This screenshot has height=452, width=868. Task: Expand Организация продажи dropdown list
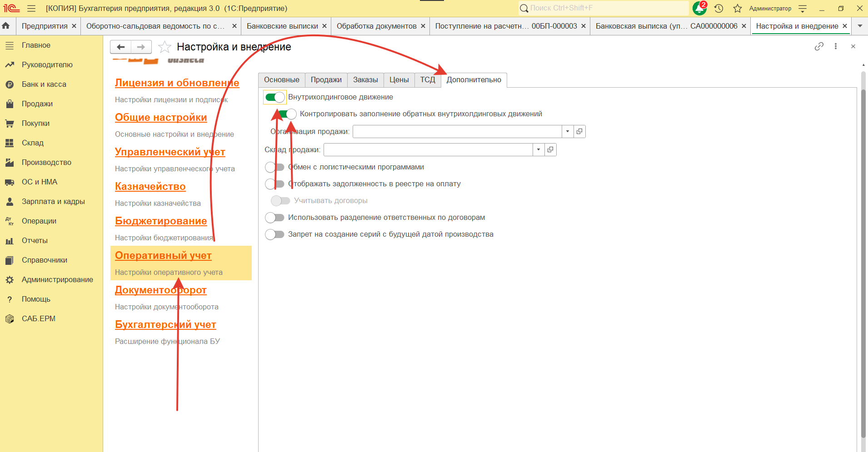568,132
